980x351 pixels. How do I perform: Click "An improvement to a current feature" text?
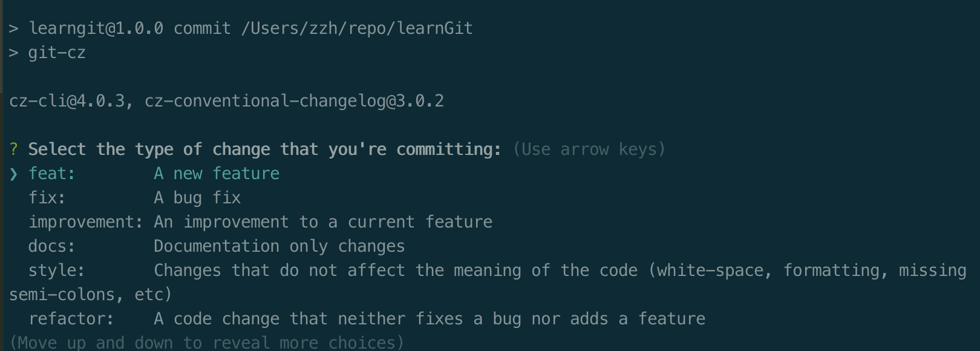tap(323, 222)
